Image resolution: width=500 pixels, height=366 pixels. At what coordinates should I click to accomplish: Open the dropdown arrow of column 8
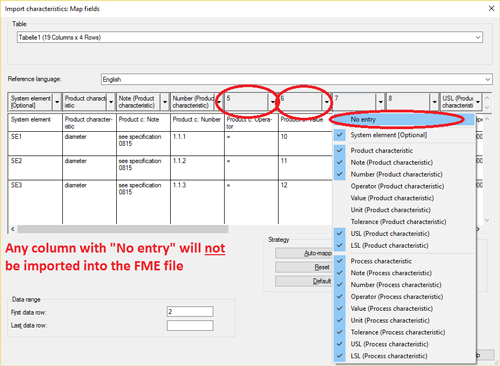(x=434, y=102)
